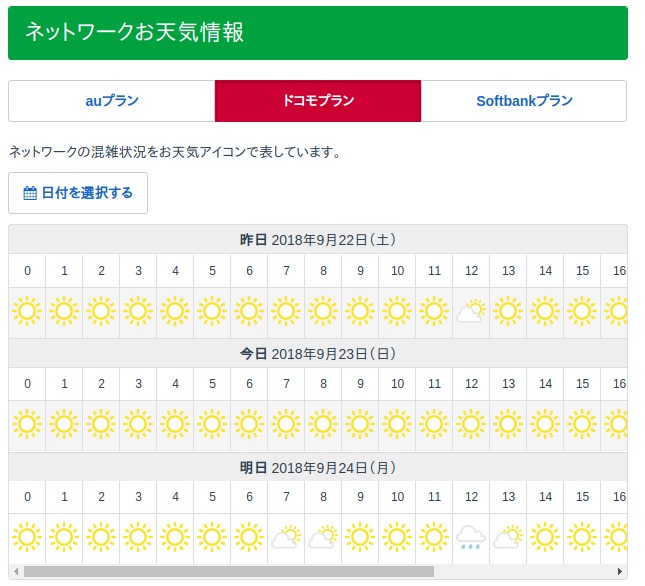Click tomorrow's partly cloudy icon at hour 8
Image resolution: width=645 pixels, height=586 pixels.
(x=323, y=538)
